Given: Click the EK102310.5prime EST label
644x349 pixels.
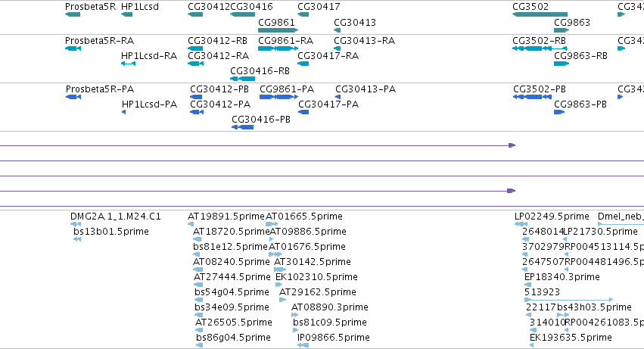Looking at the screenshot, I should click(316, 277).
